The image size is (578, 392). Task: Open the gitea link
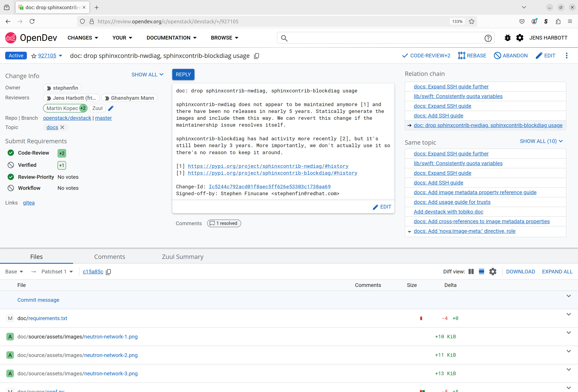click(x=29, y=203)
